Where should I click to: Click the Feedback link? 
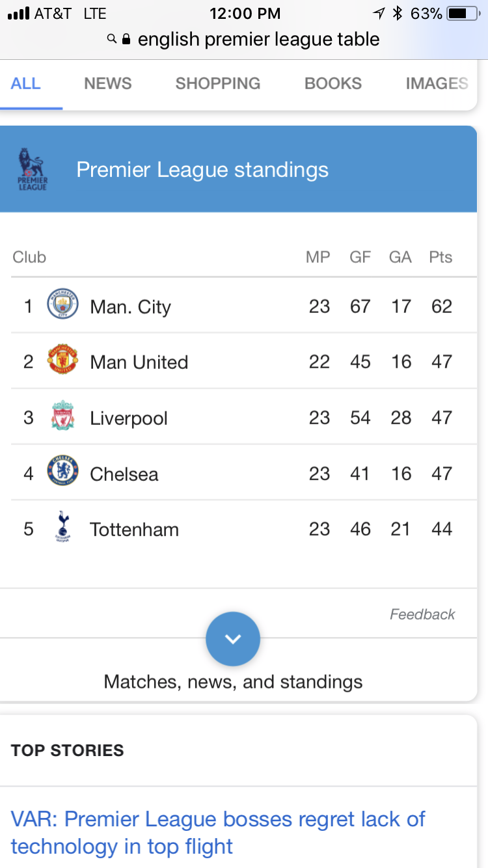click(422, 614)
